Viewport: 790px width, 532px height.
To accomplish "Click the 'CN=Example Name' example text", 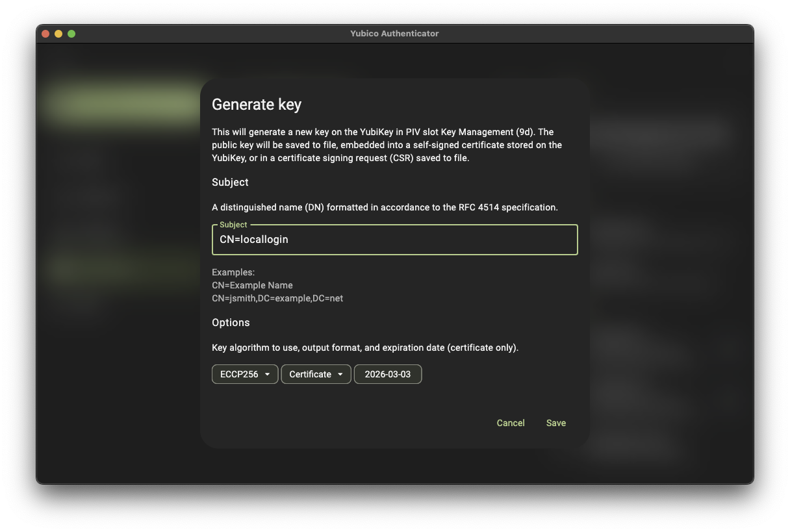I will click(252, 285).
